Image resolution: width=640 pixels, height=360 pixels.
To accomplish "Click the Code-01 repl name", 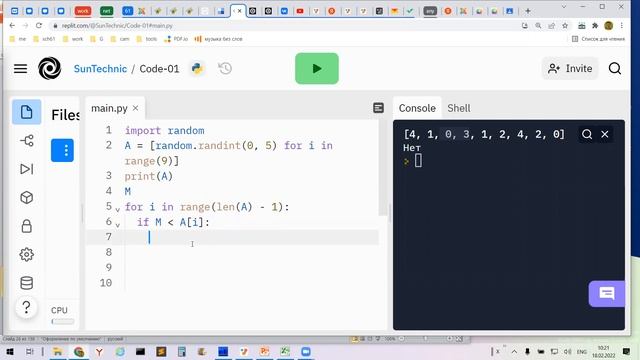I will pos(159,69).
